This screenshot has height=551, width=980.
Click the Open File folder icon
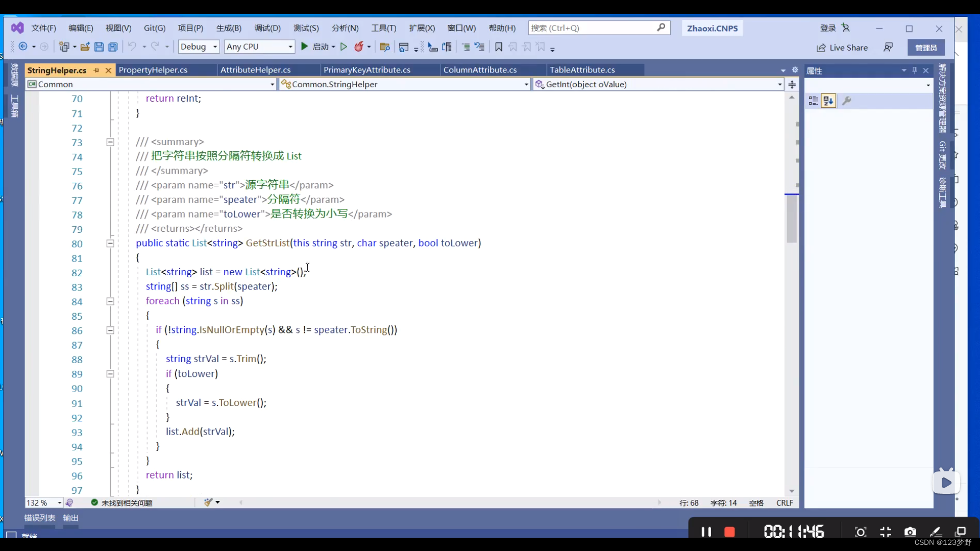pyautogui.click(x=85, y=46)
